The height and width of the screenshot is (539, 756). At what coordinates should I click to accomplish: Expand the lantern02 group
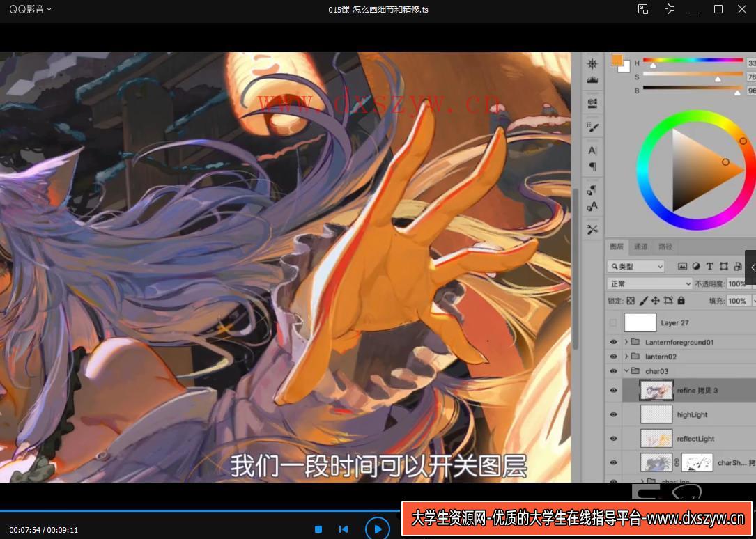pos(626,357)
